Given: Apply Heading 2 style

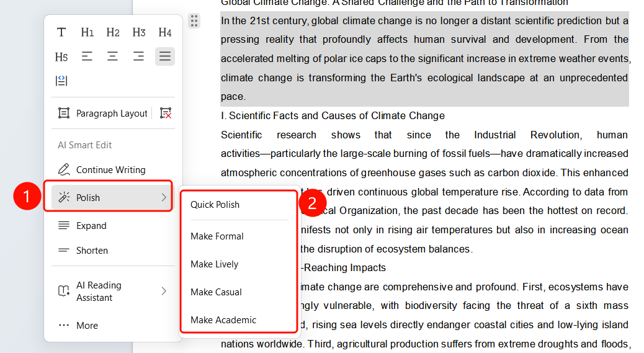Looking at the screenshot, I should pos(113,32).
